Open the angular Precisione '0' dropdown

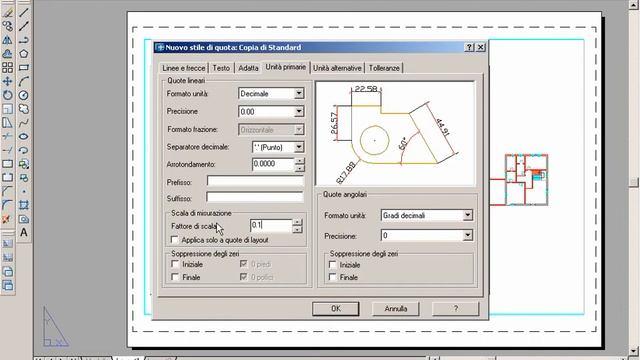[468, 236]
